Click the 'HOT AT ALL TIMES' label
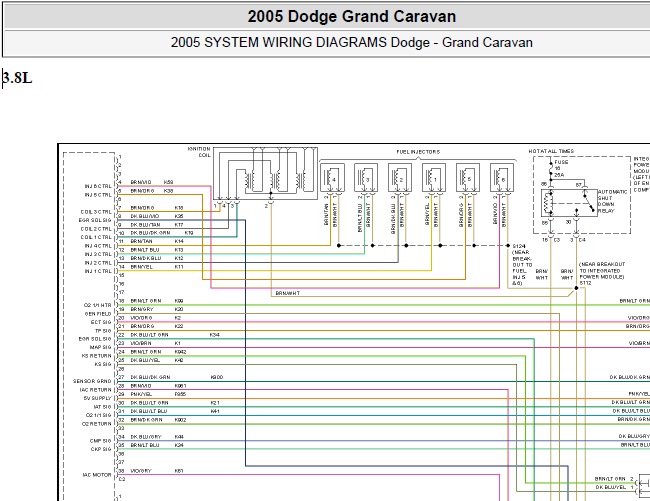 click(551, 151)
